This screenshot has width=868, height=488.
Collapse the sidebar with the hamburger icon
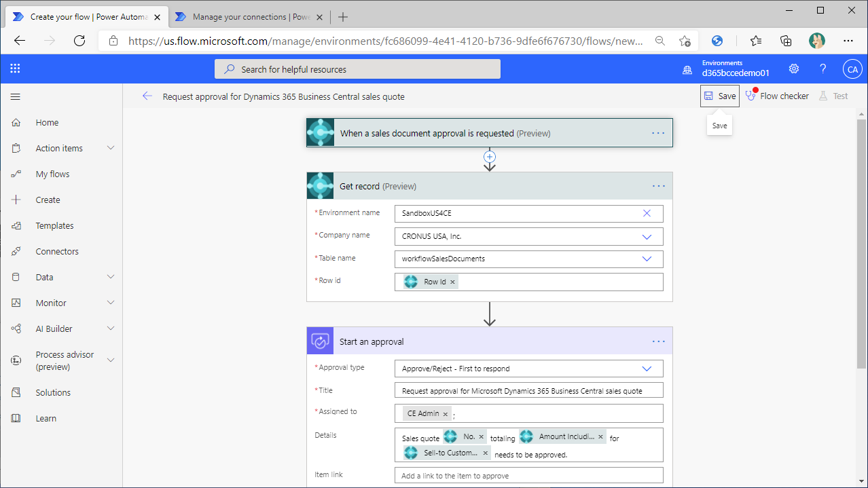click(15, 96)
